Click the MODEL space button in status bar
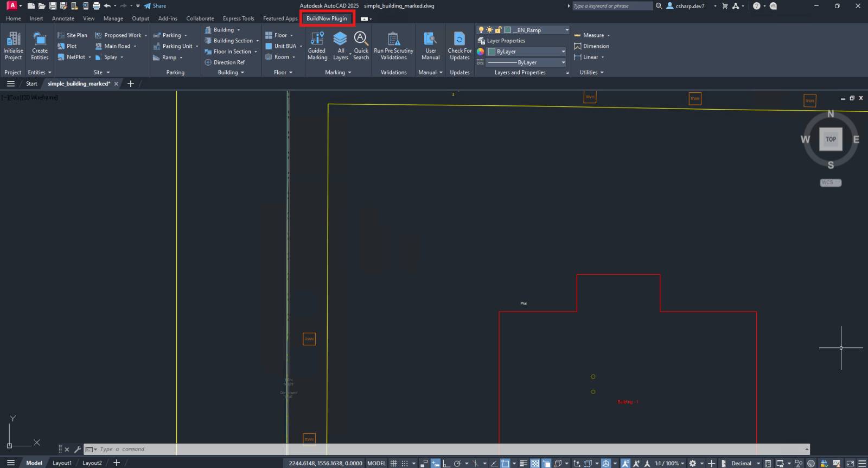The image size is (868, 468). (x=376, y=463)
